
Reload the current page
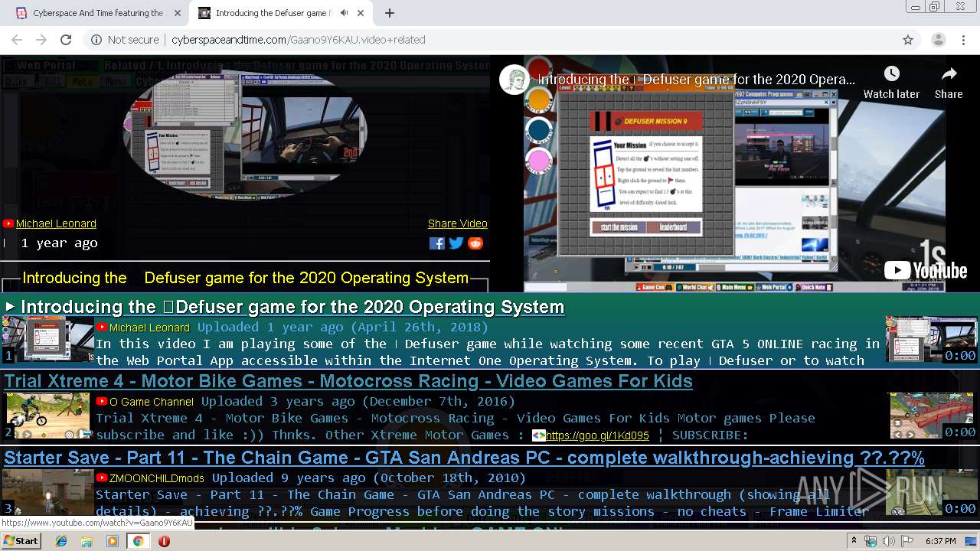(x=66, y=40)
